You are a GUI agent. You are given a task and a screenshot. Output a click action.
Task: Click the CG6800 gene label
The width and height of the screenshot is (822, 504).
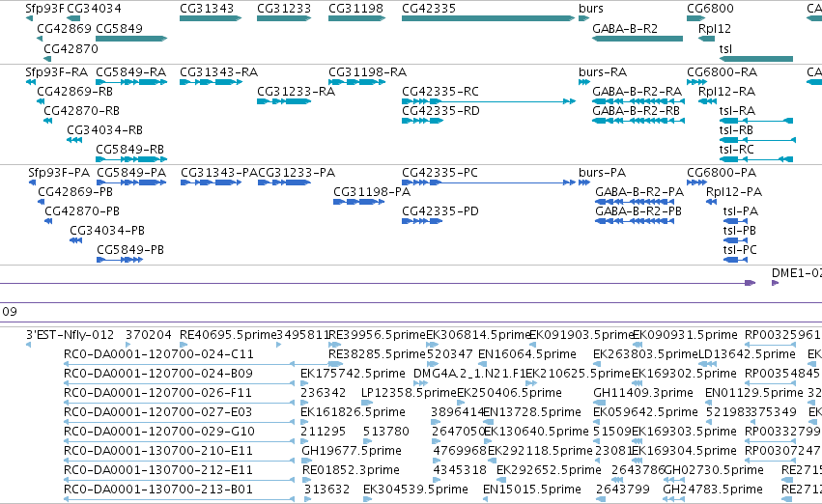pos(710,9)
